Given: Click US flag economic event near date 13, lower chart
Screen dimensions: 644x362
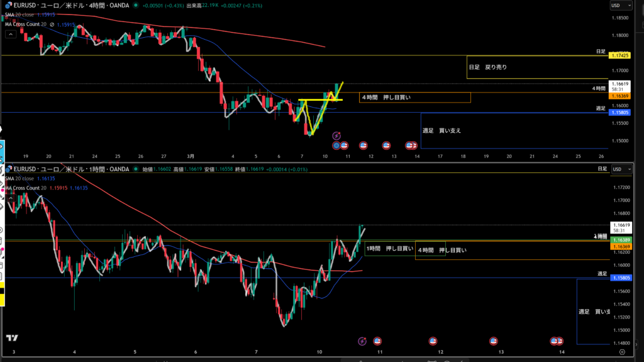Looking at the screenshot, I should 494,341.
